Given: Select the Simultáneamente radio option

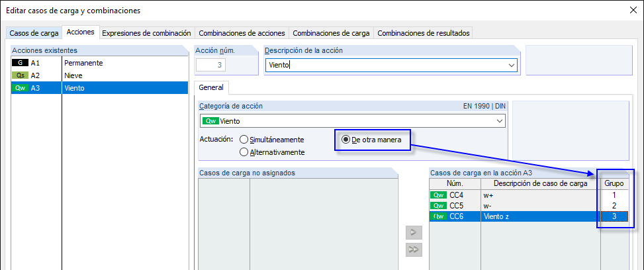Looking at the screenshot, I should [x=244, y=140].
